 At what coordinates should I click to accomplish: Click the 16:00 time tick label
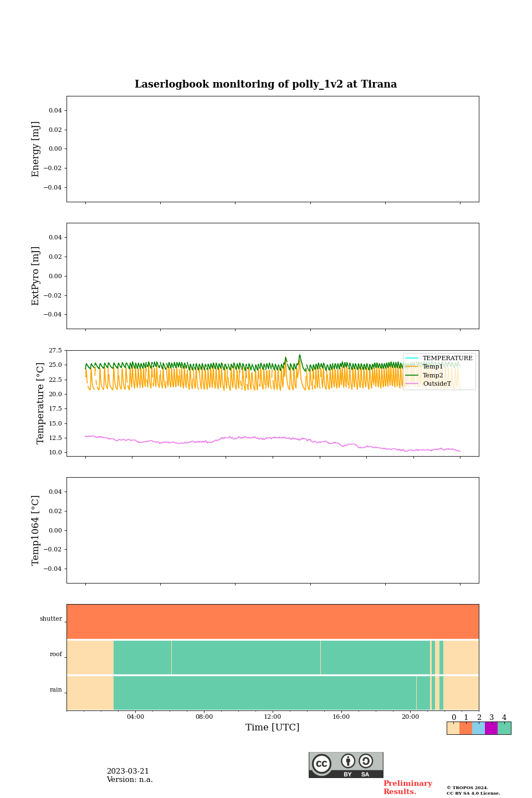(341, 717)
